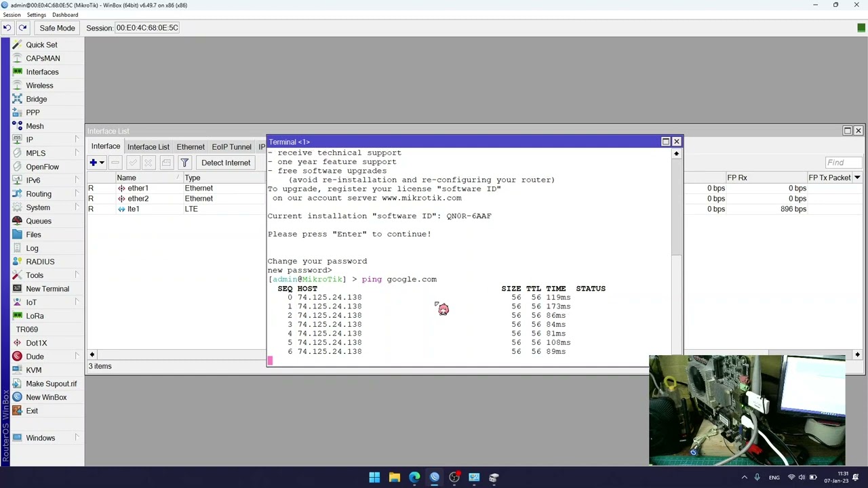
Task: Click the Undo arrow in toolbar
Action: 7,28
